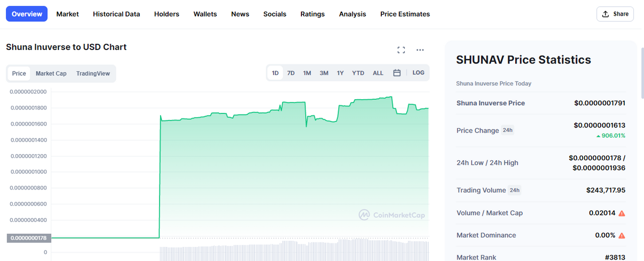This screenshot has width=644, height=261.
Task: Click the Share button
Action: pyautogui.click(x=615, y=14)
